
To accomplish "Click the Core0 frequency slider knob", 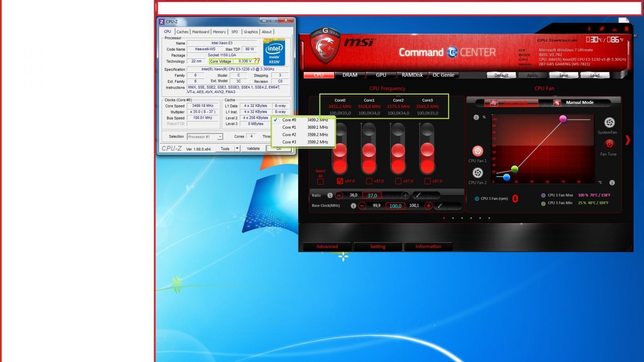I will [x=340, y=150].
